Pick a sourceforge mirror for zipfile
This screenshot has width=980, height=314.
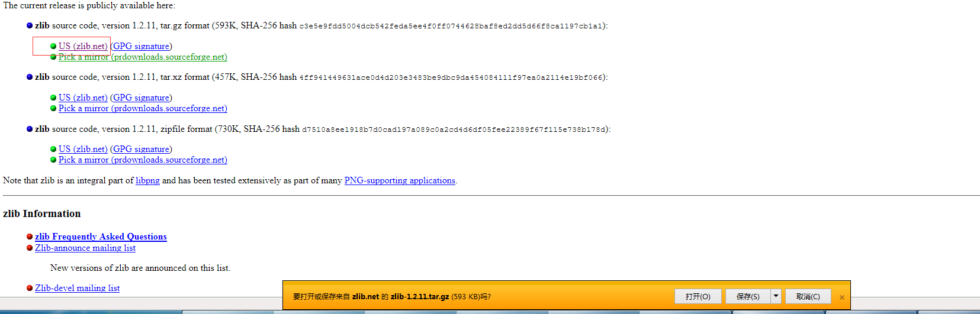pyautogui.click(x=143, y=160)
